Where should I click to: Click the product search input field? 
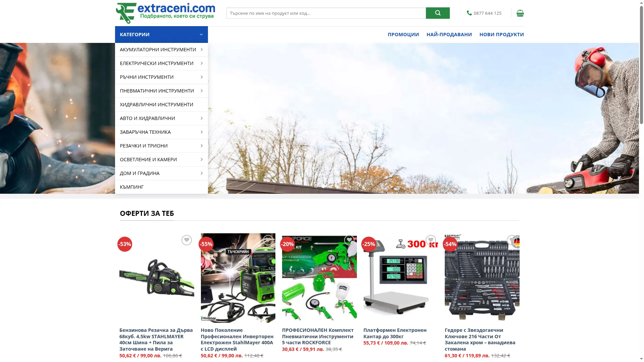coord(326,13)
